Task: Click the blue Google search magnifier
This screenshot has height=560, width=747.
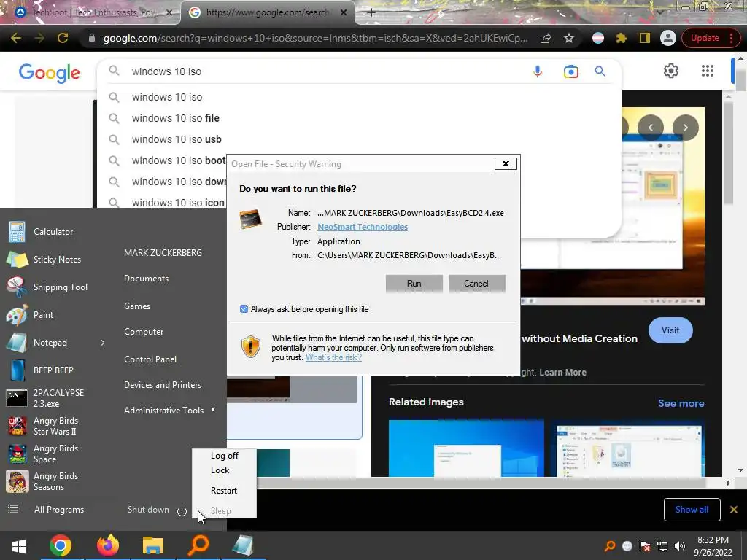Action: point(600,71)
